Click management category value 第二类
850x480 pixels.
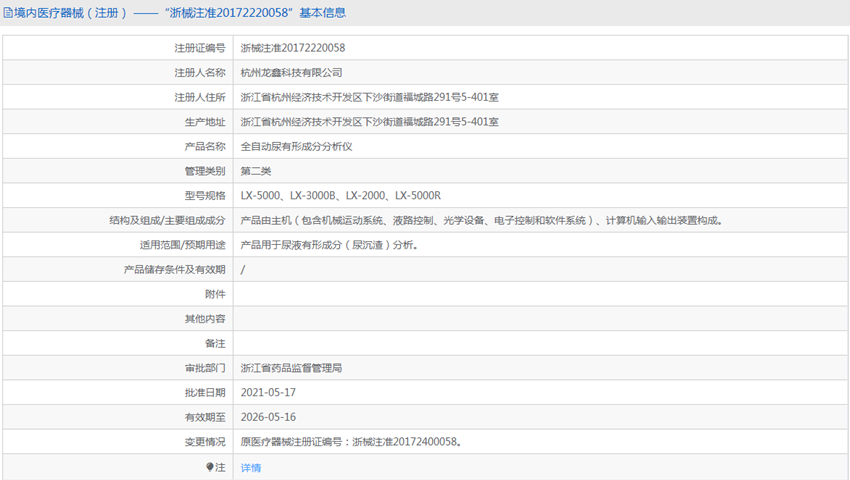coord(256,171)
